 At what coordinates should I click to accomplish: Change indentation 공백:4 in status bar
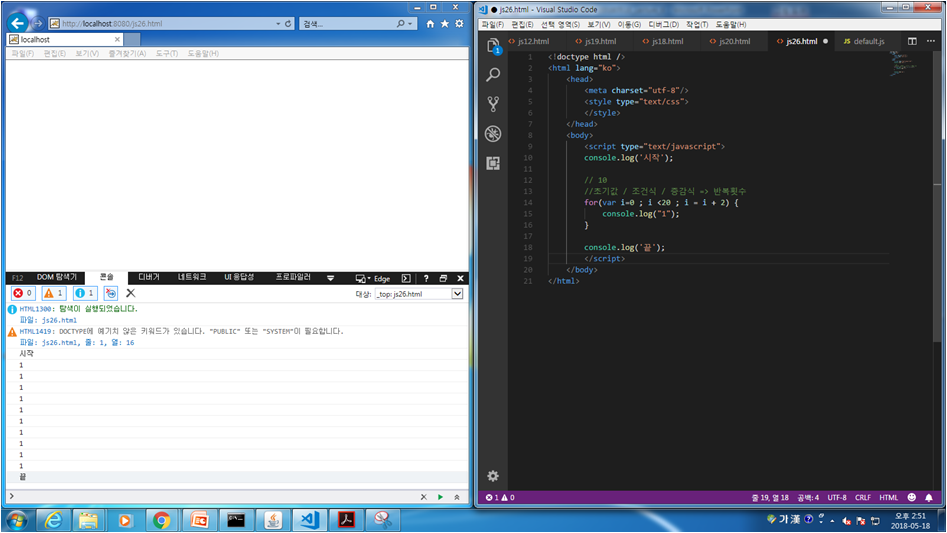point(808,497)
